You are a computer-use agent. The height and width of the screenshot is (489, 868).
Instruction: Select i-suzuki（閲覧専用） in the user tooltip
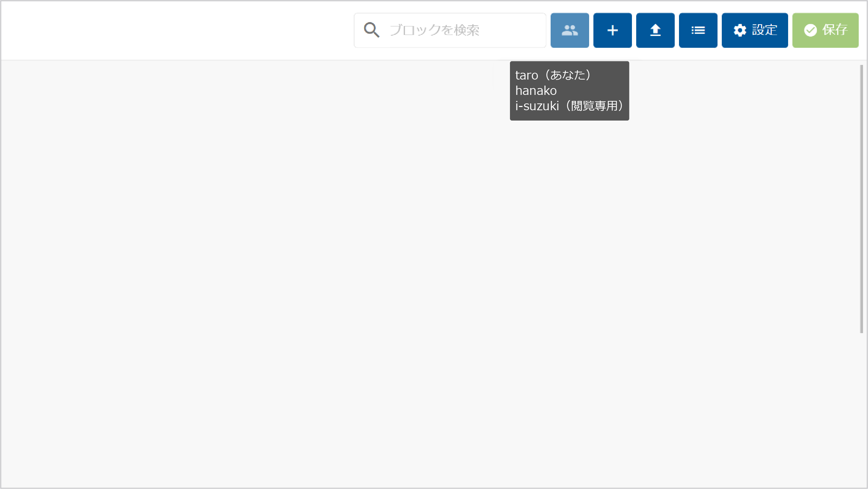coord(570,106)
